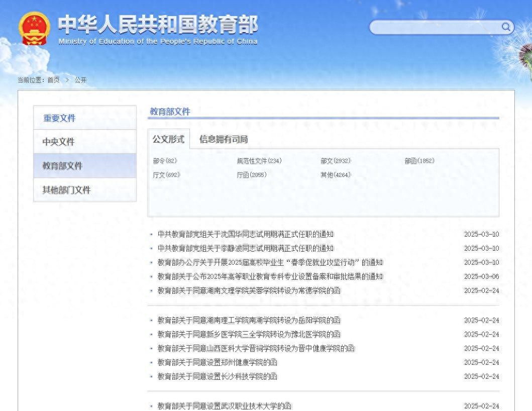Open letter on 郑州健康学院 establishment
The image size is (532, 411).
point(218,362)
